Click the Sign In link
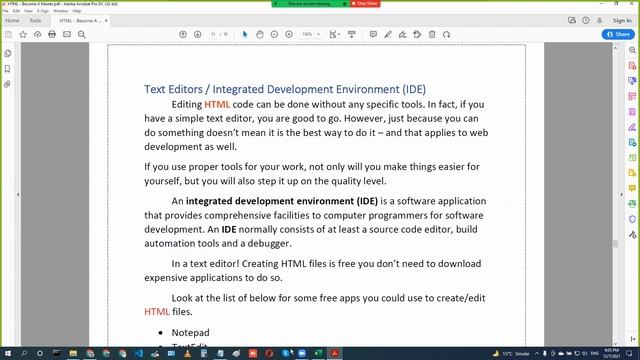Viewport: 640px width, 360px height. (622, 20)
